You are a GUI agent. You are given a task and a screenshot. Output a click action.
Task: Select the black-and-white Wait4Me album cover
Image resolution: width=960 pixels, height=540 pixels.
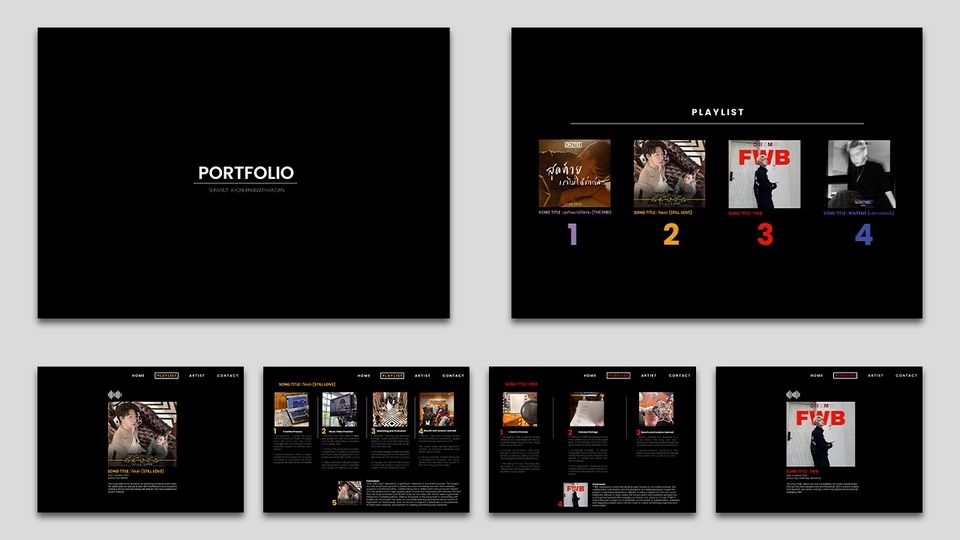pos(859,174)
